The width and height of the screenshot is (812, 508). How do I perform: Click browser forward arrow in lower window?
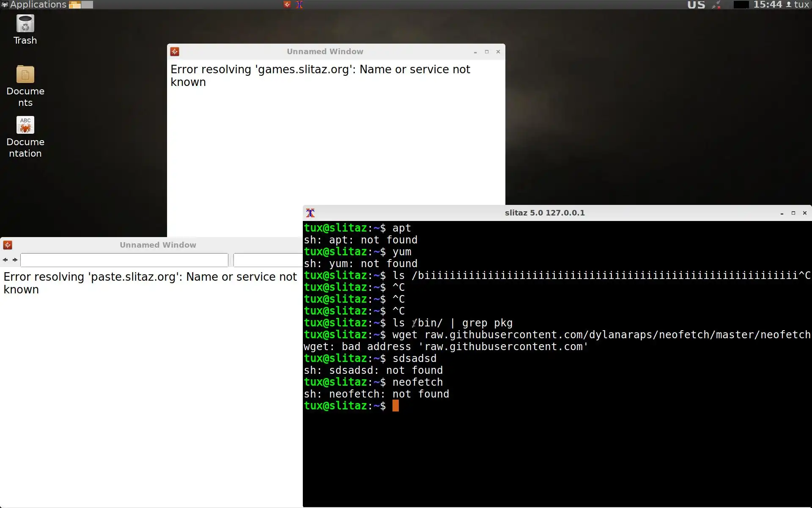click(15, 260)
